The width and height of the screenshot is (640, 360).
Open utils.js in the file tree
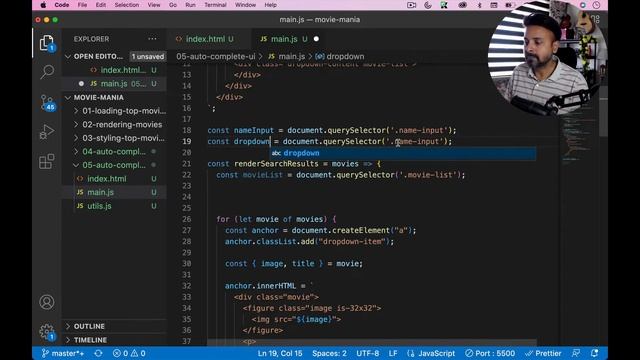(114, 206)
